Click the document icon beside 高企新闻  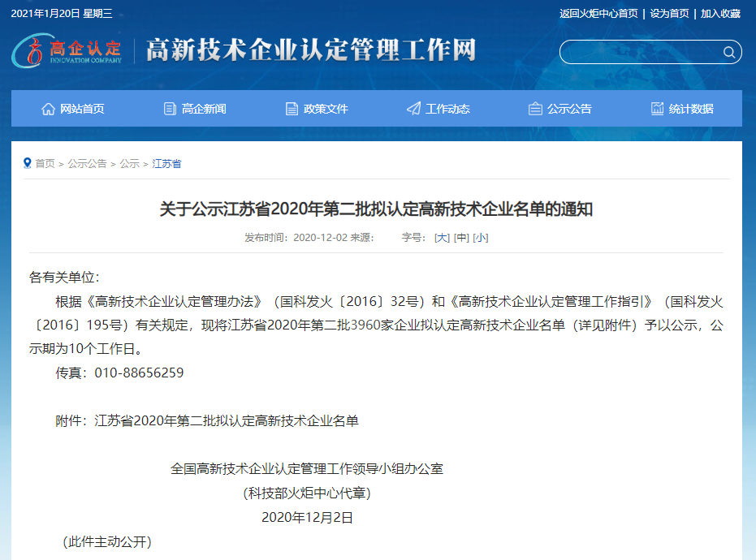[170, 109]
